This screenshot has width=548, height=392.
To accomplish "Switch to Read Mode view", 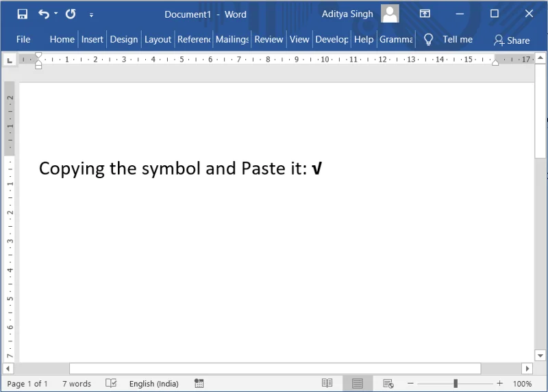I will tap(327, 383).
